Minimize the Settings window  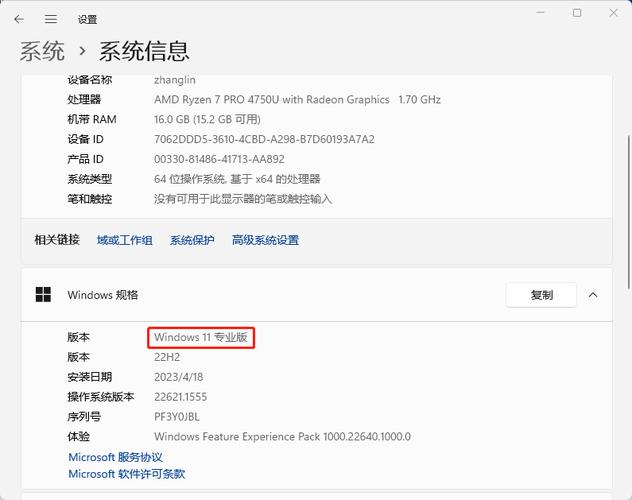[x=540, y=13]
